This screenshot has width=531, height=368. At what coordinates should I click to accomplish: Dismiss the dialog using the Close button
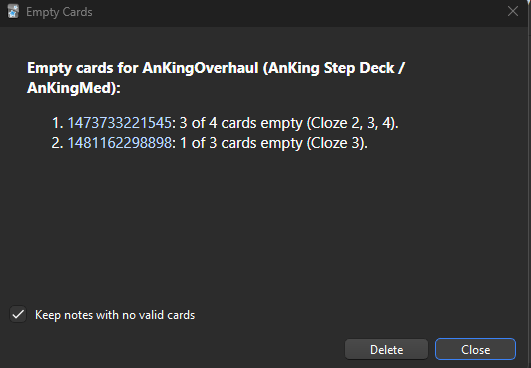tap(475, 349)
